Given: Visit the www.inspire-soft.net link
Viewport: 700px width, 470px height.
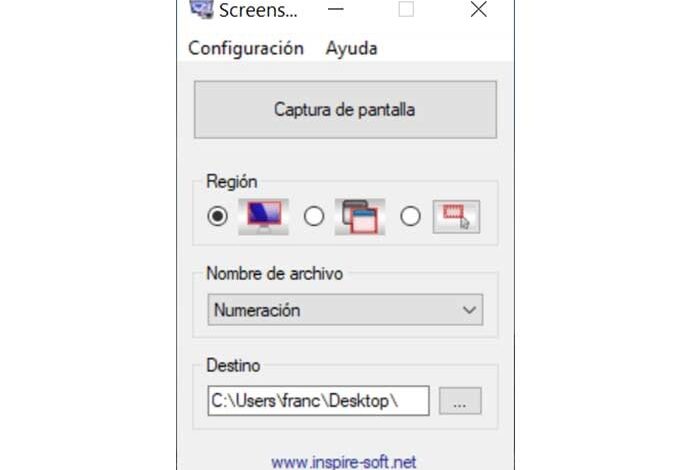Looking at the screenshot, I should point(343,462).
